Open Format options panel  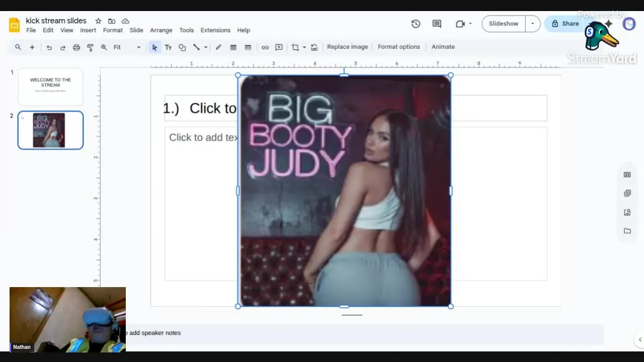[x=398, y=47]
